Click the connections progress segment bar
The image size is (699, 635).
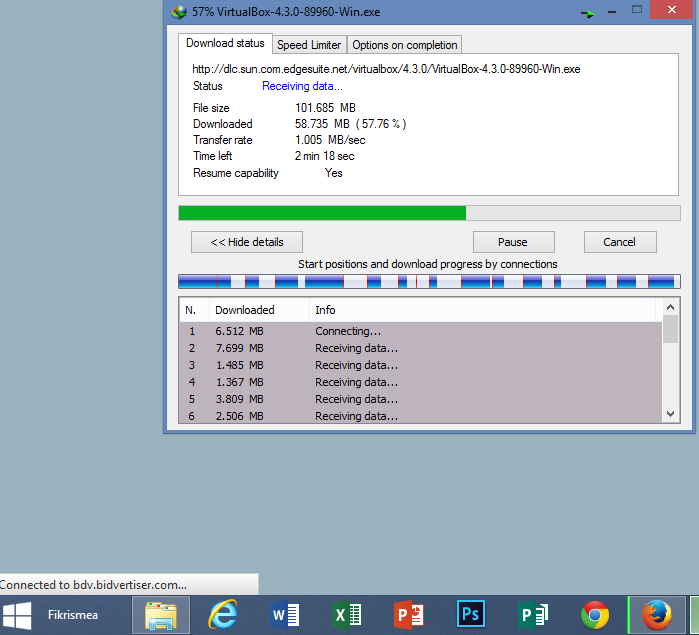coord(429,281)
